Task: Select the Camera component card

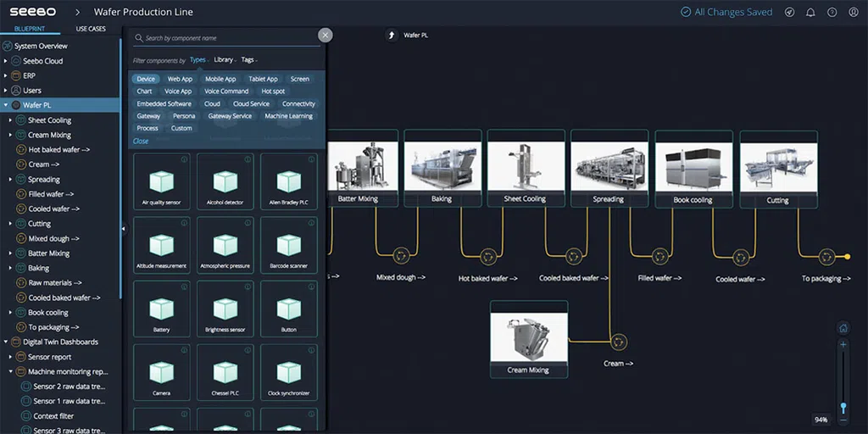Action: pos(162,372)
